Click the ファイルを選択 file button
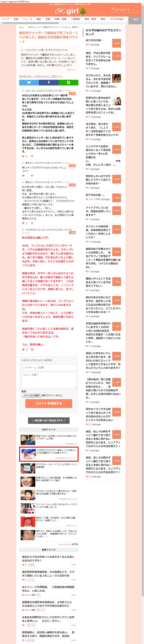The width and height of the screenshot is (144, 644). (31, 395)
